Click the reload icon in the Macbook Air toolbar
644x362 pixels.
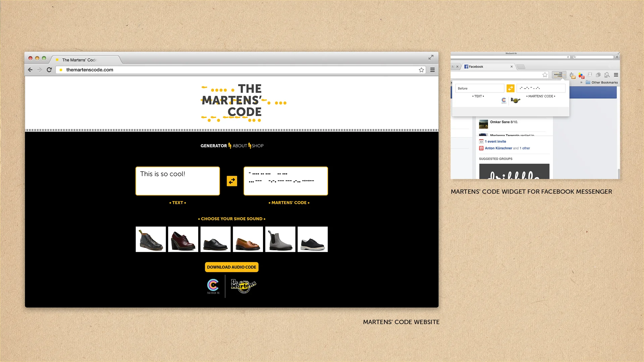[568, 57]
